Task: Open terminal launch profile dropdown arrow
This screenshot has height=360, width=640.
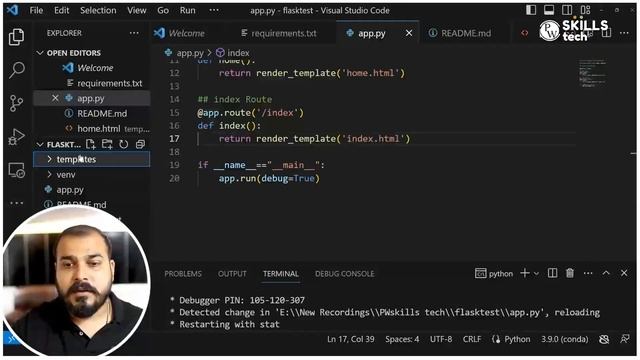Action: (536, 273)
